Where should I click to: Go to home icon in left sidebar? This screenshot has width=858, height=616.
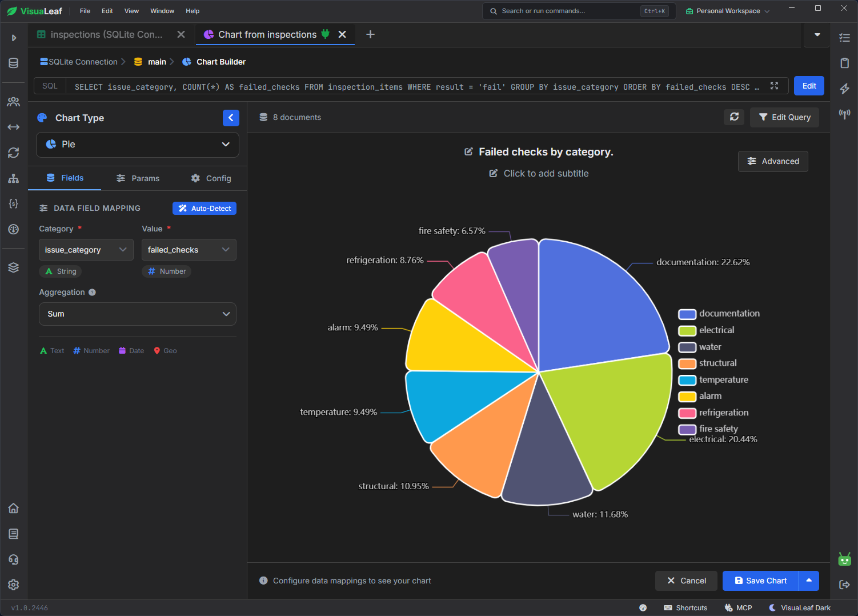coord(14,508)
